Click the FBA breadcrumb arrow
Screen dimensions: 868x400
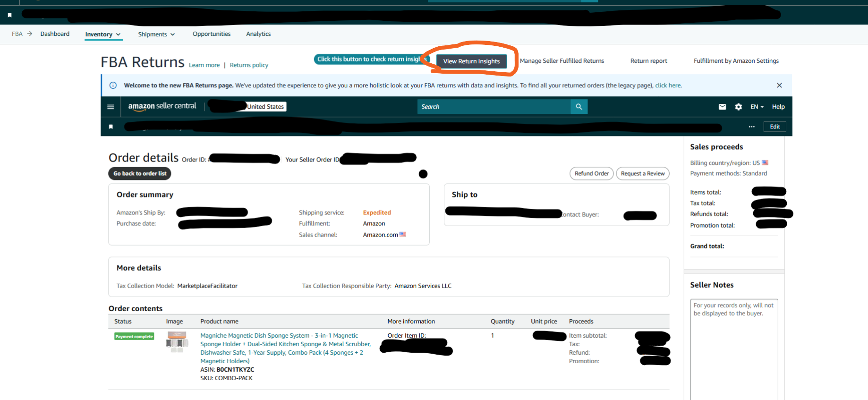pos(29,34)
